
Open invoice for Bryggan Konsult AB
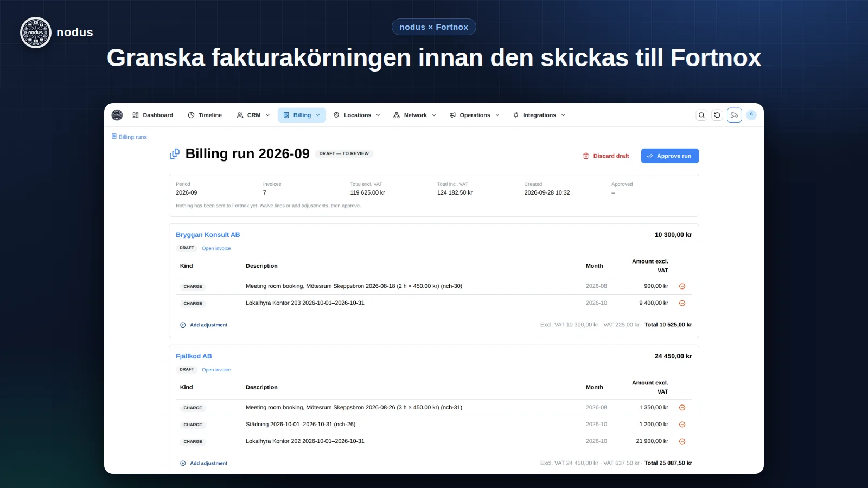coord(216,248)
